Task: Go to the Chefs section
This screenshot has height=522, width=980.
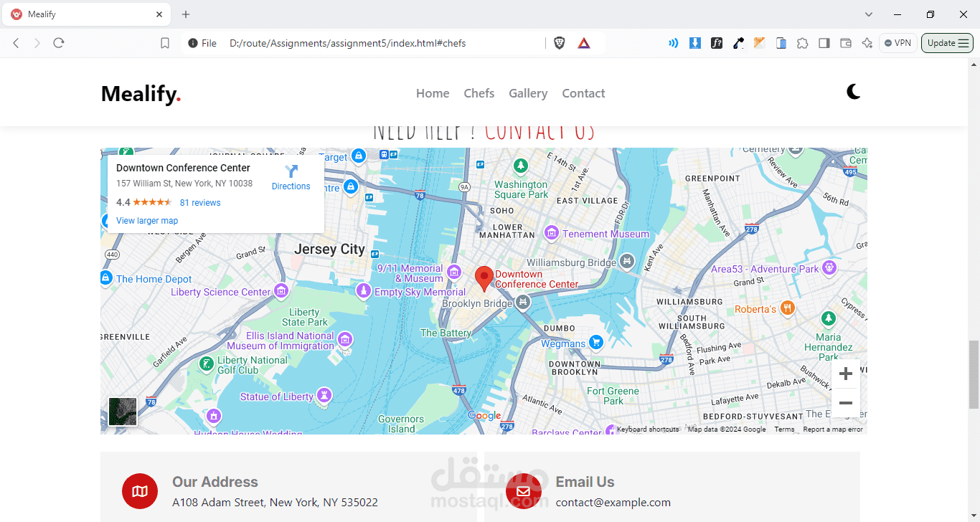Action: (x=479, y=93)
